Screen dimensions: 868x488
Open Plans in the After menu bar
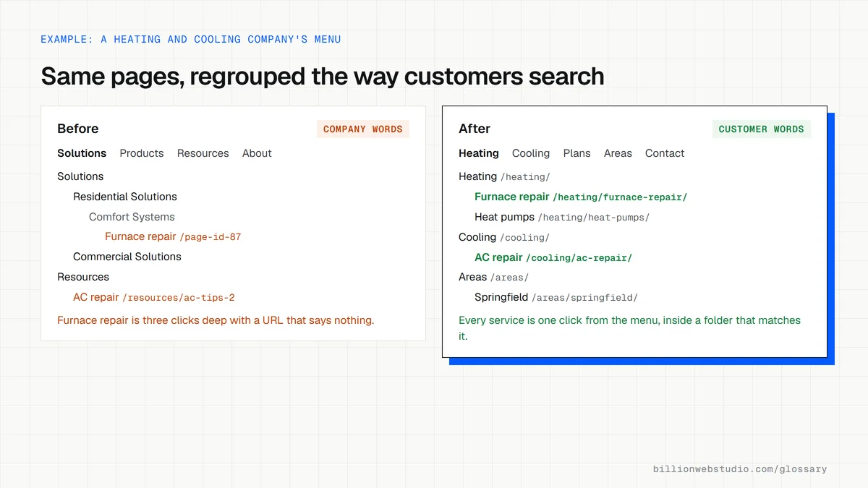tap(577, 153)
